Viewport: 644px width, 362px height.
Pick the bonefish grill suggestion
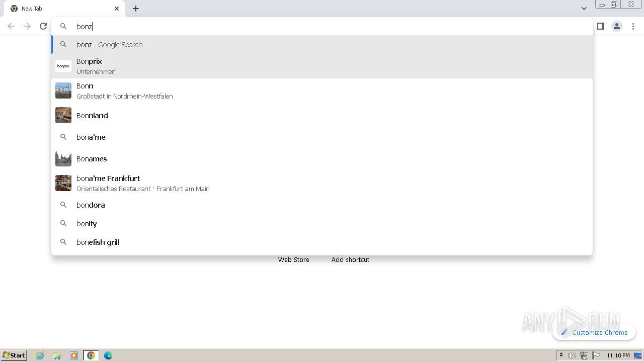point(322,242)
